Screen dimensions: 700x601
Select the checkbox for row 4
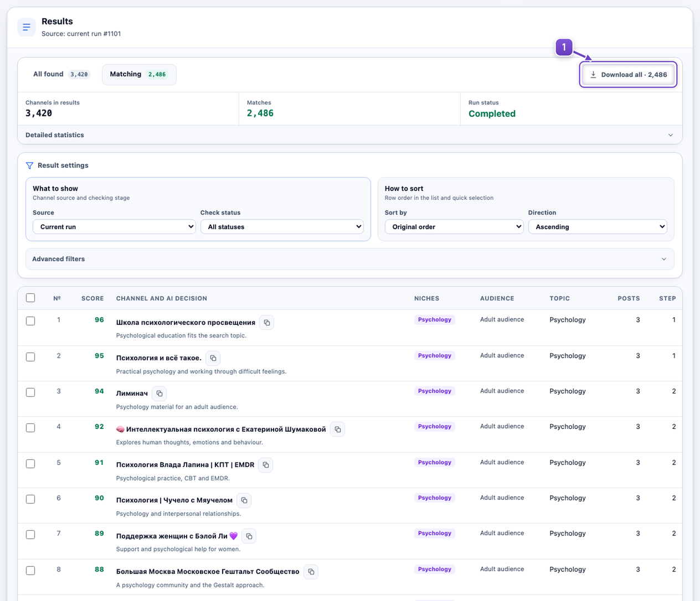tap(30, 428)
